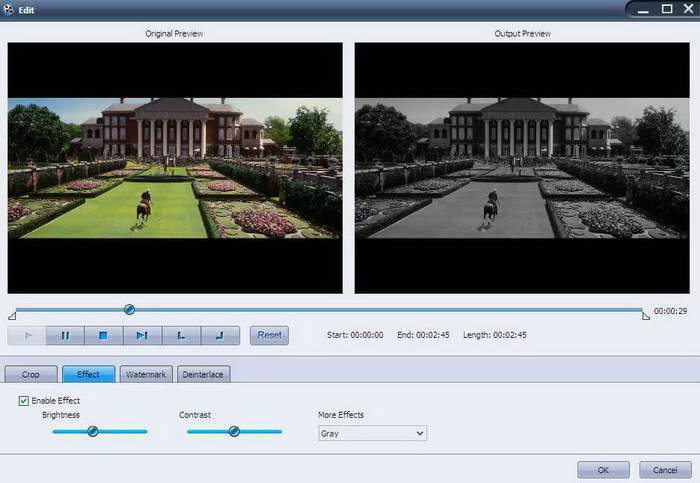The image size is (700, 483).
Task: Click the Output Preview heading
Action: [522, 33]
